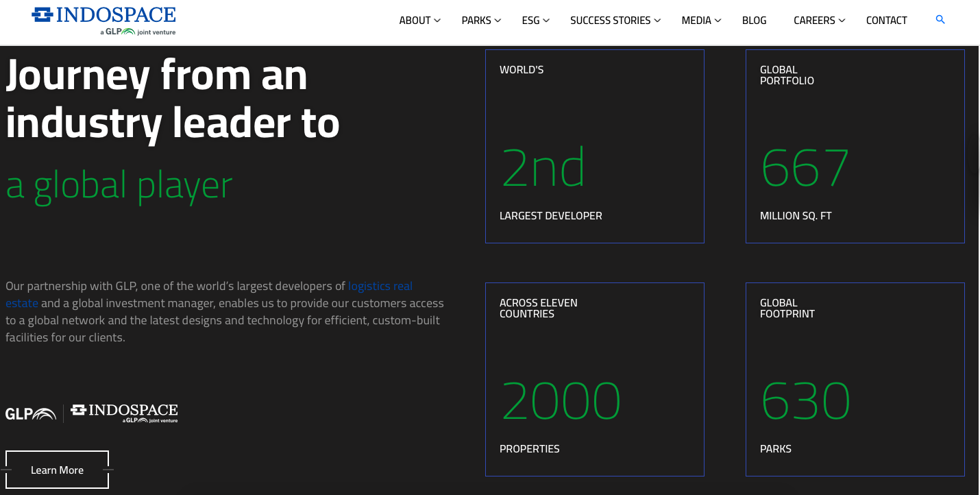Expand the CAREERS menu chevron
Viewport: 980px width, 495px height.
click(842, 21)
